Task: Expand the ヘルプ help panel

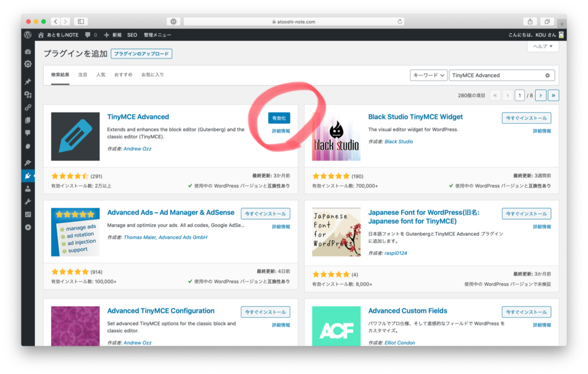Action: pos(543,46)
